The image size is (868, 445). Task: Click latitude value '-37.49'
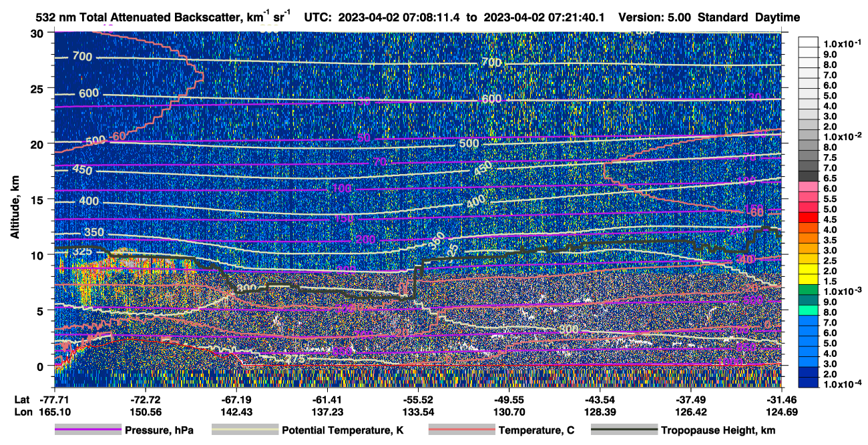[690, 399]
